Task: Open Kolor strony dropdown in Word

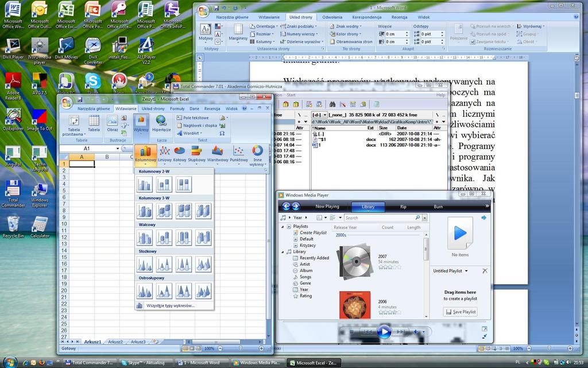Action: pyautogui.click(x=345, y=34)
